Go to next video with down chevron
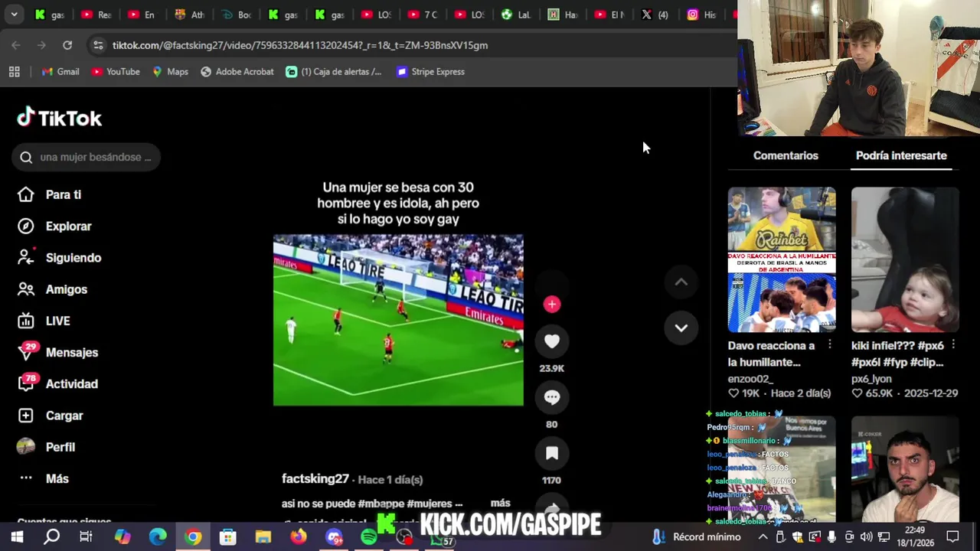The width and height of the screenshot is (980, 551). 681,328
